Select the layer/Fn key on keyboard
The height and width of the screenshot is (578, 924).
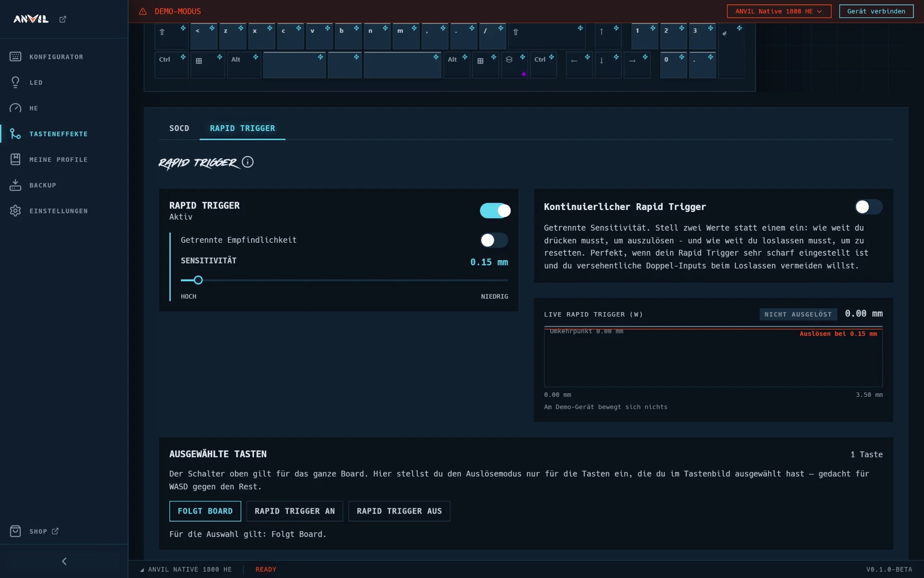pos(514,65)
